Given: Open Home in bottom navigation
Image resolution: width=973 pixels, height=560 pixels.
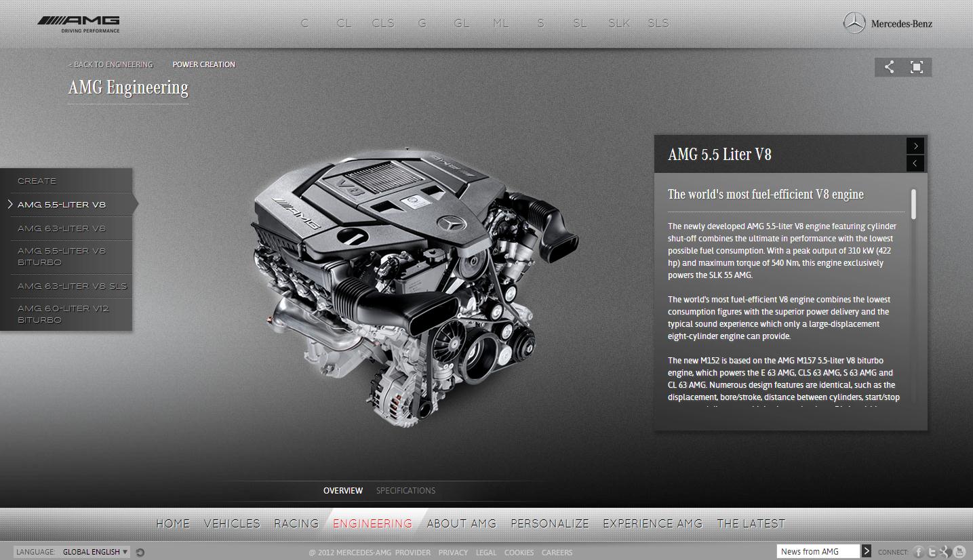Looking at the screenshot, I should click(173, 523).
